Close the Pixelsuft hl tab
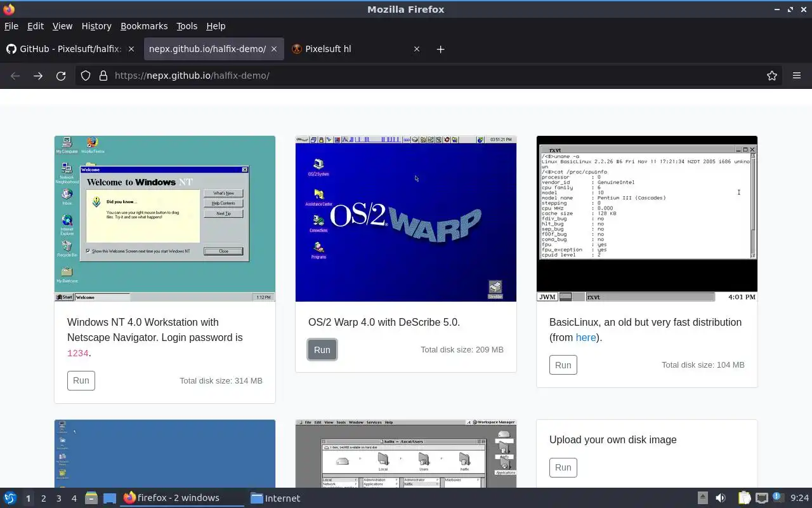This screenshot has height=508, width=812. 417,49
